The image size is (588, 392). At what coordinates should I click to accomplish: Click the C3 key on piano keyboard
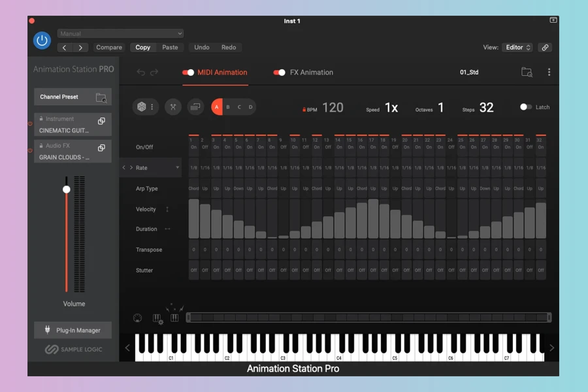tap(282, 357)
